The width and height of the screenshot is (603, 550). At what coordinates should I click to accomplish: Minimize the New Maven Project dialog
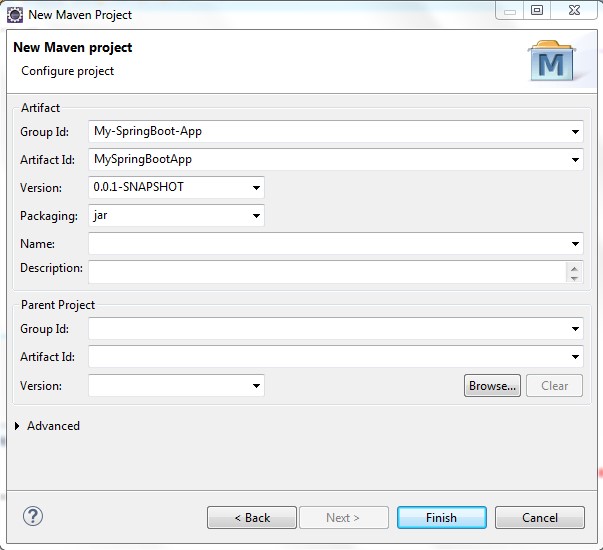coord(510,10)
